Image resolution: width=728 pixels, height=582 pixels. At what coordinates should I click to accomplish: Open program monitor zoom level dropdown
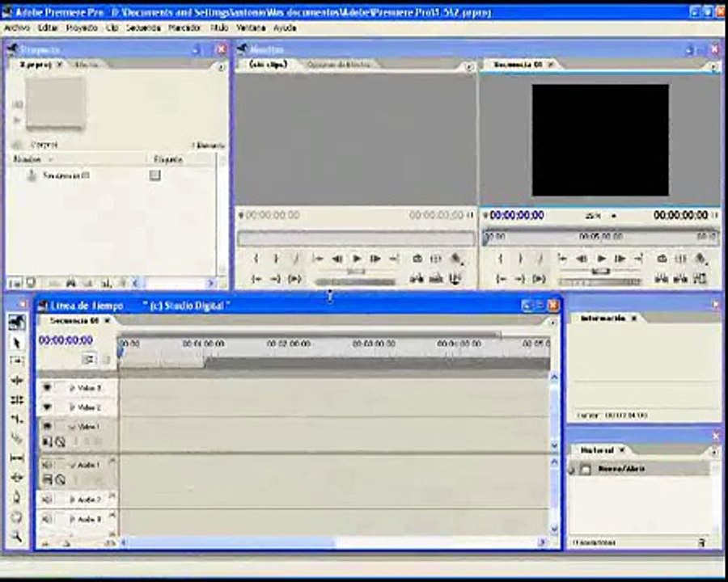click(x=614, y=216)
